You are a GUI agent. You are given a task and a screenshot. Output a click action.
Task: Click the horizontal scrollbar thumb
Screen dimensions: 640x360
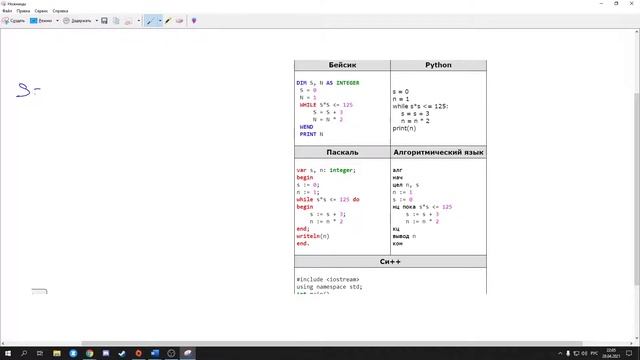[x=332, y=343]
